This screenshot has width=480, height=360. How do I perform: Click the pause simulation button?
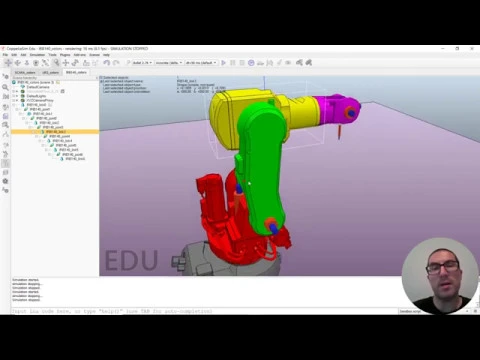(233, 63)
